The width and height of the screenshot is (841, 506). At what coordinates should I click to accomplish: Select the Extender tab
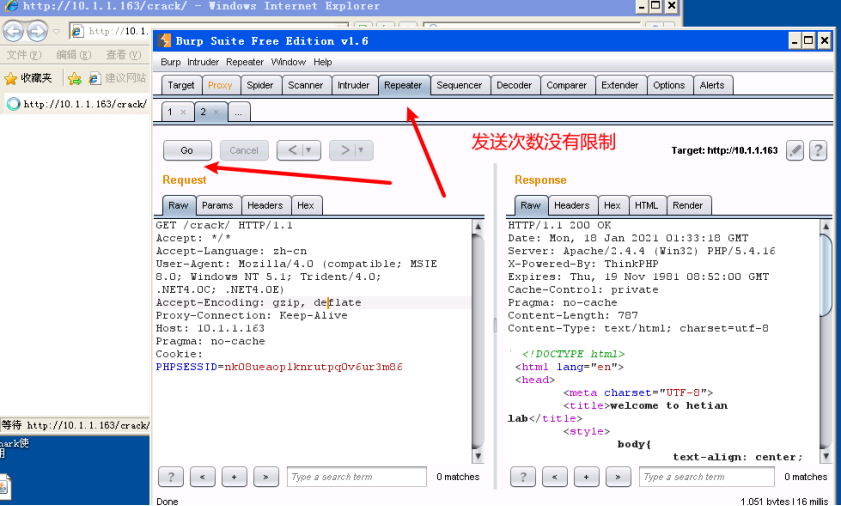pyautogui.click(x=620, y=85)
